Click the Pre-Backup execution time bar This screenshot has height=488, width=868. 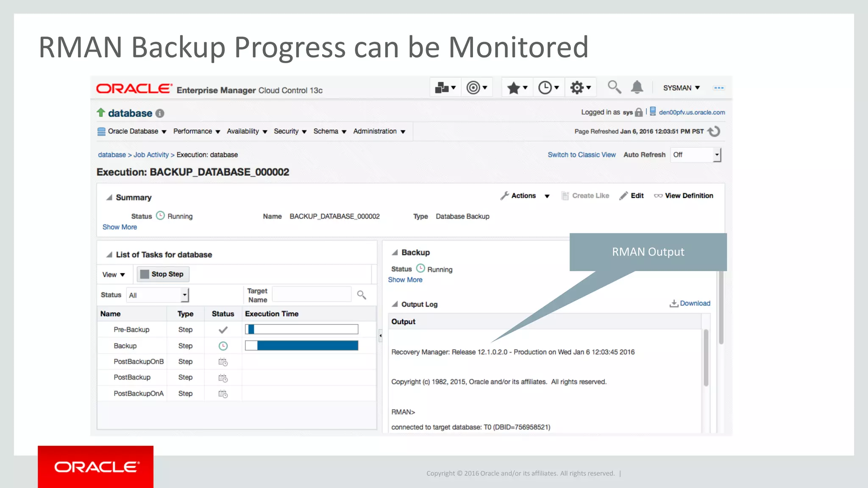click(302, 329)
